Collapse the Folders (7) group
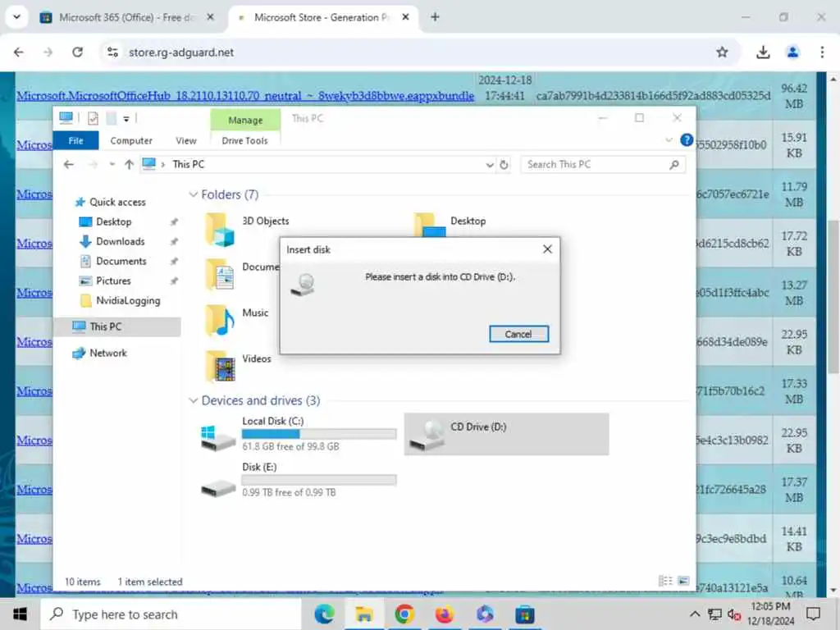Viewport: 840px width, 630px height. [x=194, y=194]
